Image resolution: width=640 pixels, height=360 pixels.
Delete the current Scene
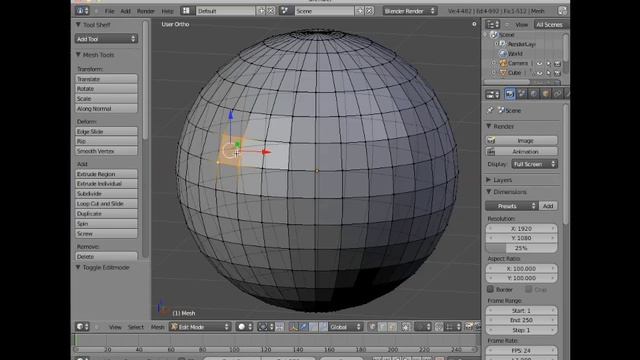369,11
